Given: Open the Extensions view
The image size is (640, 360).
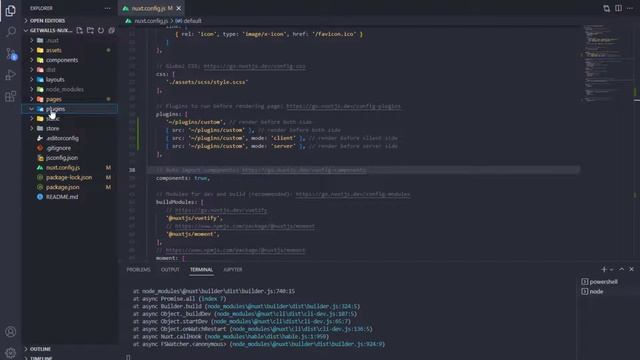Looking at the screenshot, I should (x=11, y=96).
